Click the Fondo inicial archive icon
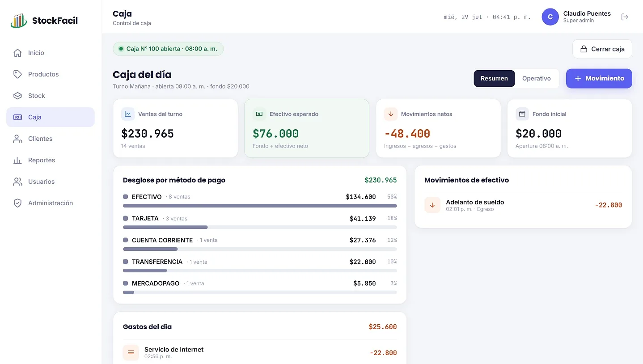 (522, 114)
